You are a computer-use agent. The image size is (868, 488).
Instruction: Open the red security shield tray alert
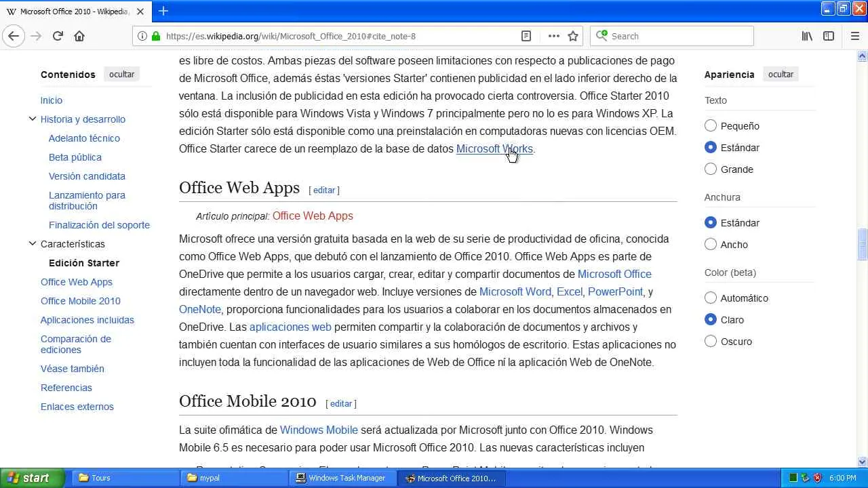817,478
